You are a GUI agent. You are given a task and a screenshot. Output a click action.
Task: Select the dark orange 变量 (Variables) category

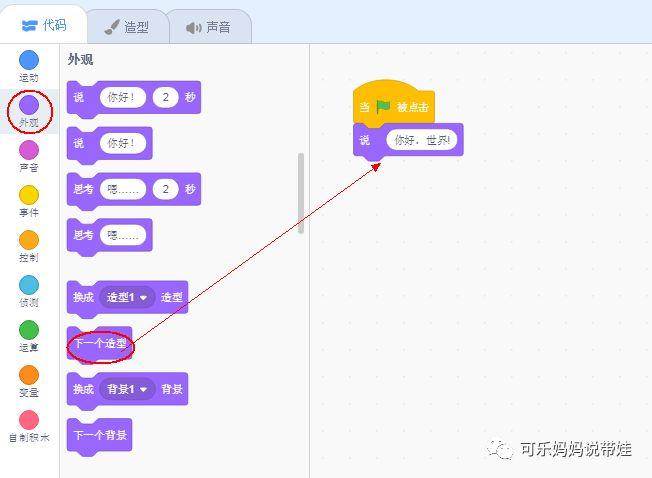pos(29,381)
